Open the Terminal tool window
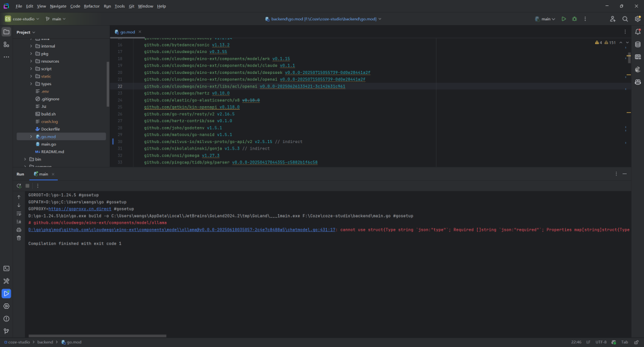644x347 pixels. click(x=7, y=268)
